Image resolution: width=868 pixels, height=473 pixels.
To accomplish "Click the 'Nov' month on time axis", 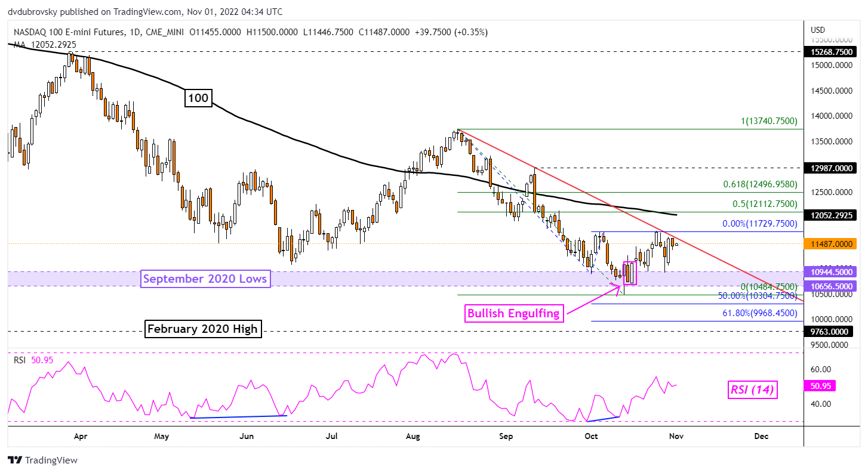I will point(676,437).
